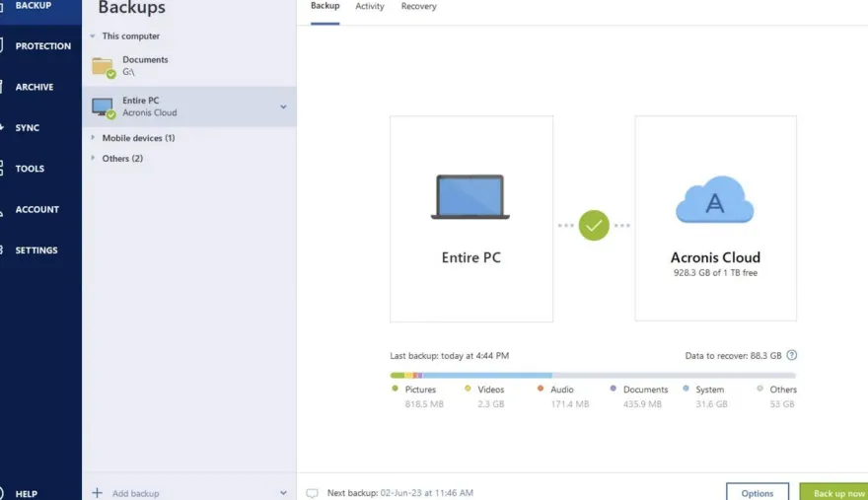Click the 'G:\' path under Documents
The image size is (868, 500).
pyautogui.click(x=128, y=72)
